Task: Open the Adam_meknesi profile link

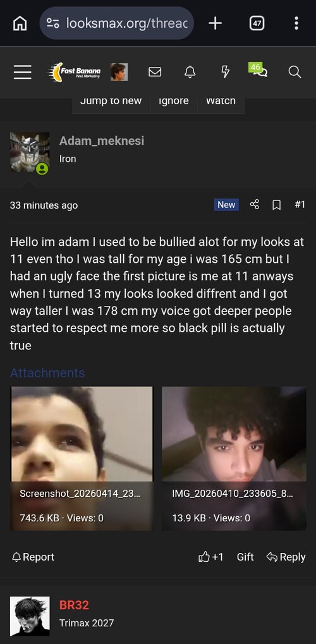Action: 102,141
